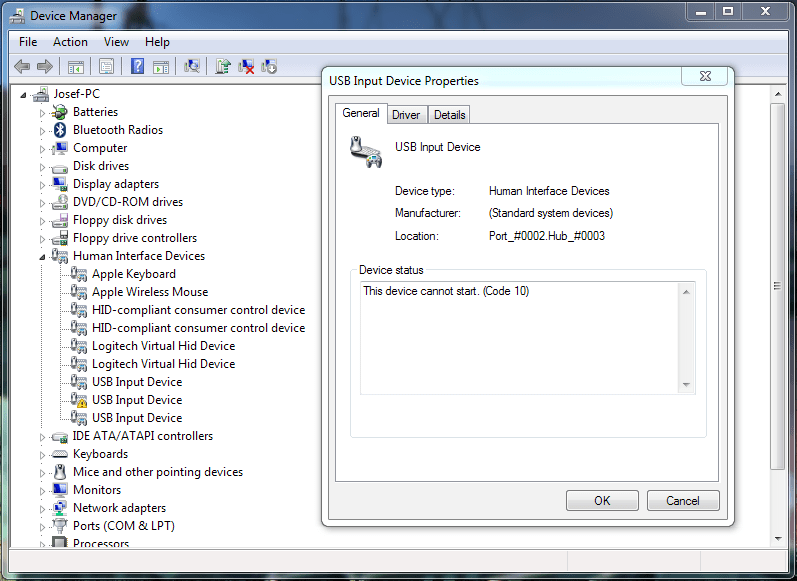Click the 'This device cannot start' status text

[x=446, y=291]
